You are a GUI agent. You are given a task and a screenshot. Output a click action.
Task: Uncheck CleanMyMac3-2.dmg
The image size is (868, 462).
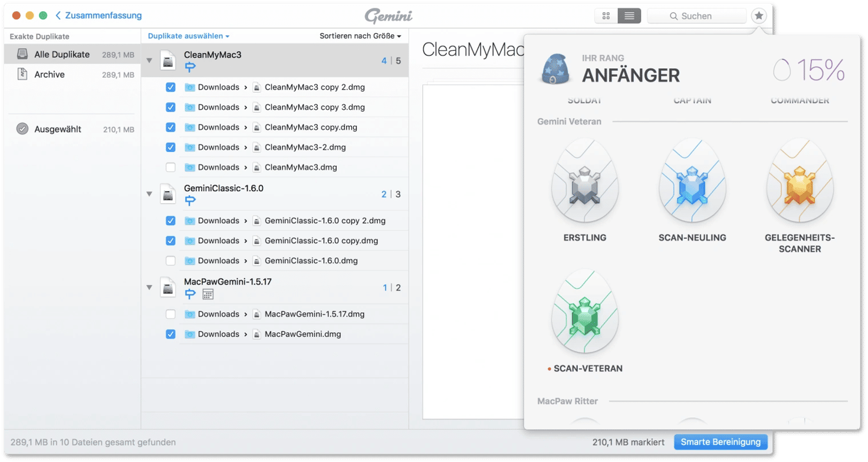pyautogui.click(x=170, y=148)
